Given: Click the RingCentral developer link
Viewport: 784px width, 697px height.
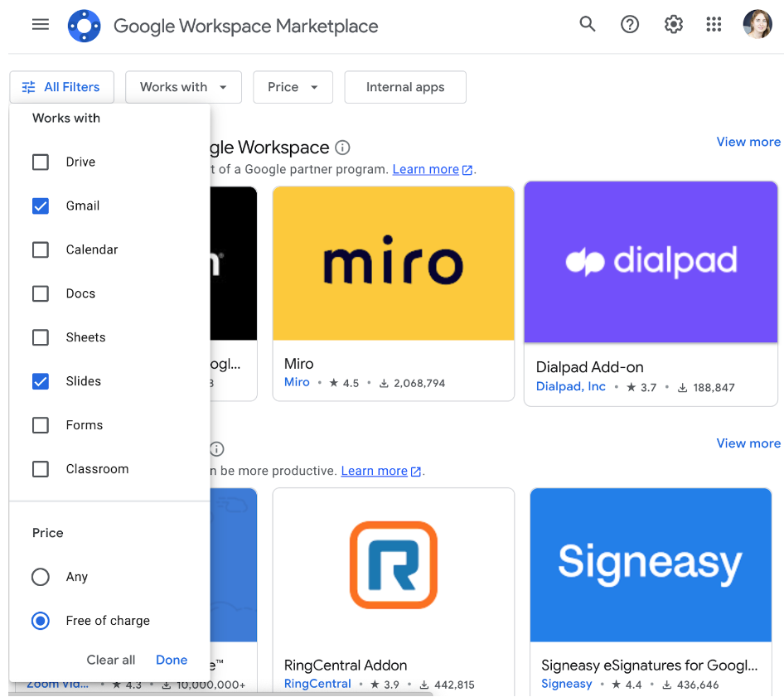Looking at the screenshot, I should pyautogui.click(x=317, y=684).
